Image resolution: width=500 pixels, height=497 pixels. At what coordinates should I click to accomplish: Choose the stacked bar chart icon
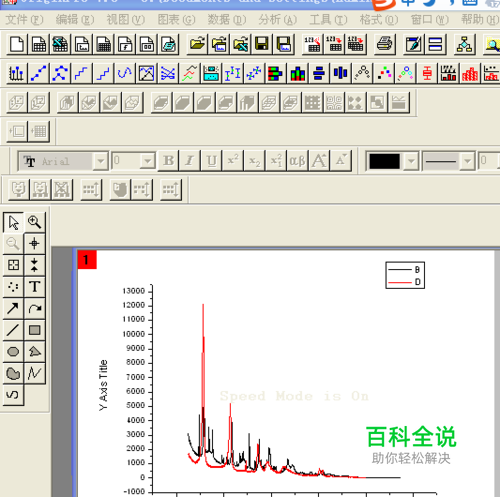click(x=275, y=73)
